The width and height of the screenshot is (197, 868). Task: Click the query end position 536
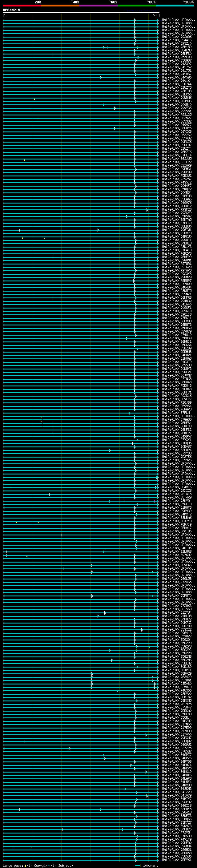[155, 15]
